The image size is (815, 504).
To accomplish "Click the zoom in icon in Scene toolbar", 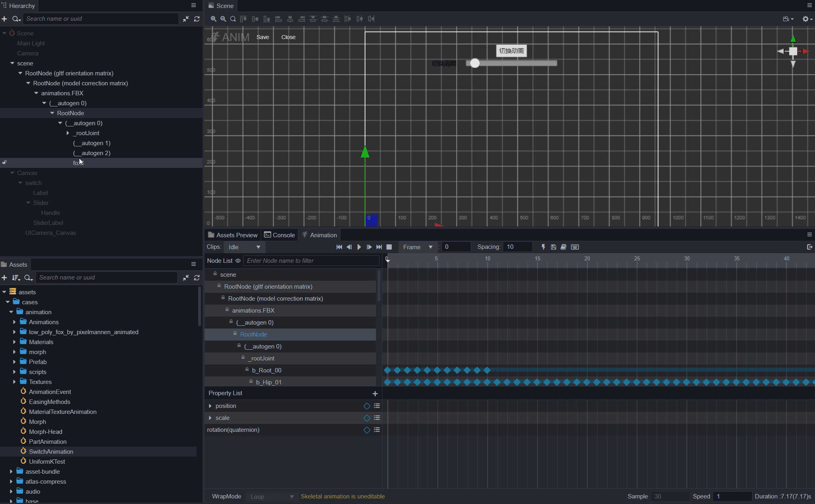I will pos(213,19).
